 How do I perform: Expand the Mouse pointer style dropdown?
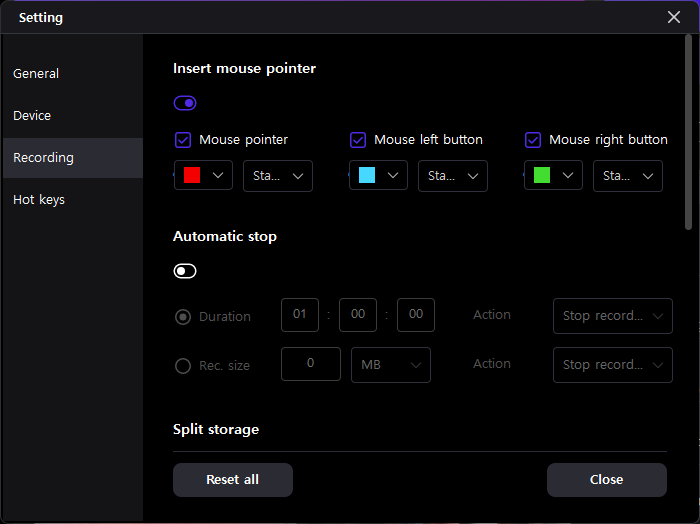(278, 176)
